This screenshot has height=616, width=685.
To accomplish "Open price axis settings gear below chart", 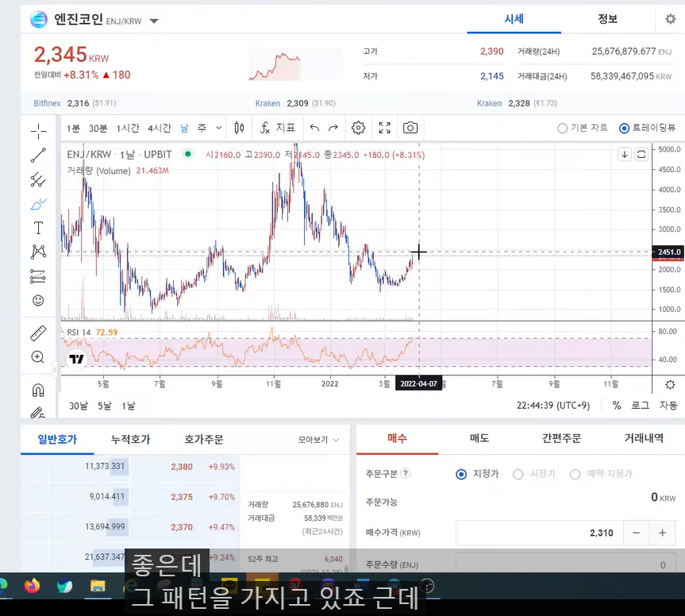I will click(x=670, y=384).
